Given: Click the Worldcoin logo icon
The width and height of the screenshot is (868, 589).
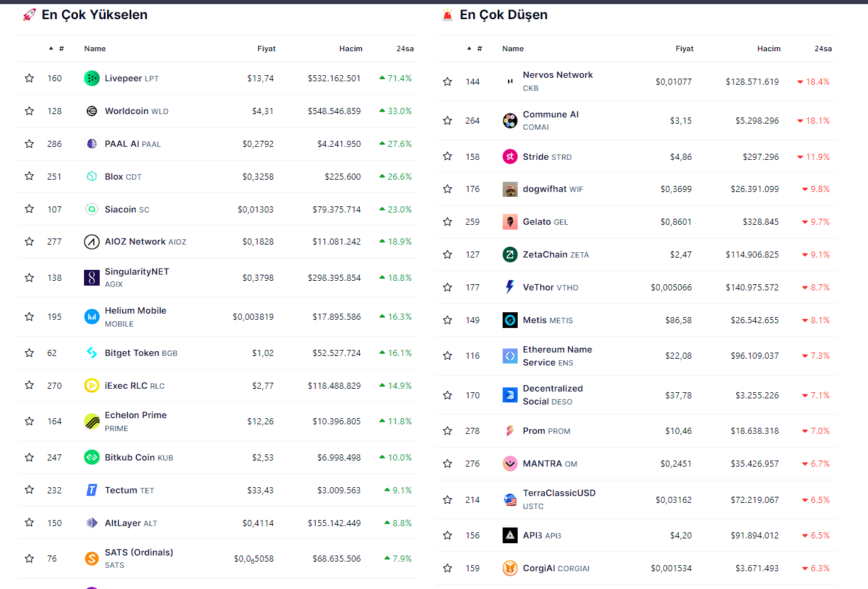Looking at the screenshot, I should point(92,111).
